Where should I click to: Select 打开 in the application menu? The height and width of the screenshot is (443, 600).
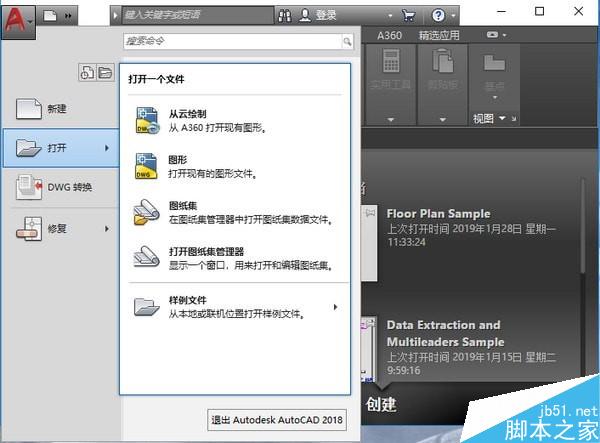pyautogui.click(x=61, y=148)
